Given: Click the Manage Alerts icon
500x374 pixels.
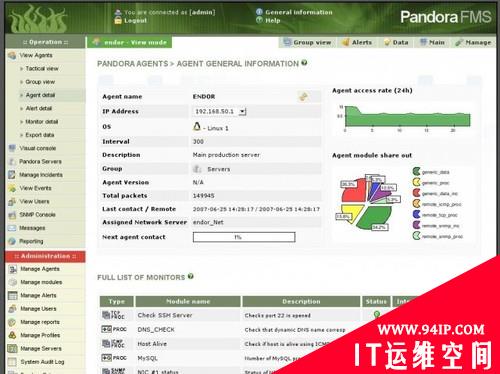Looking at the screenshot, I should point(13,296).
